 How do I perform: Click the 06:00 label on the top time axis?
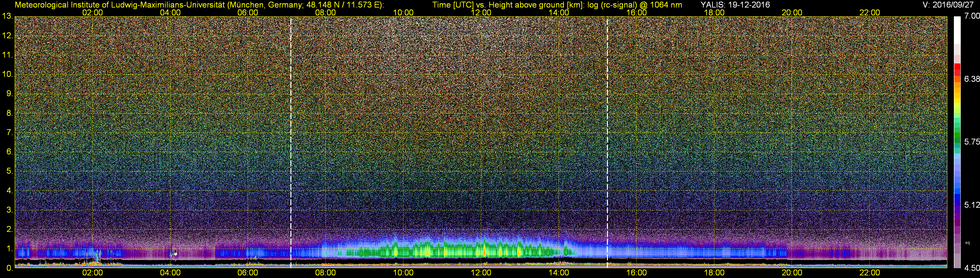coord(248,12)
